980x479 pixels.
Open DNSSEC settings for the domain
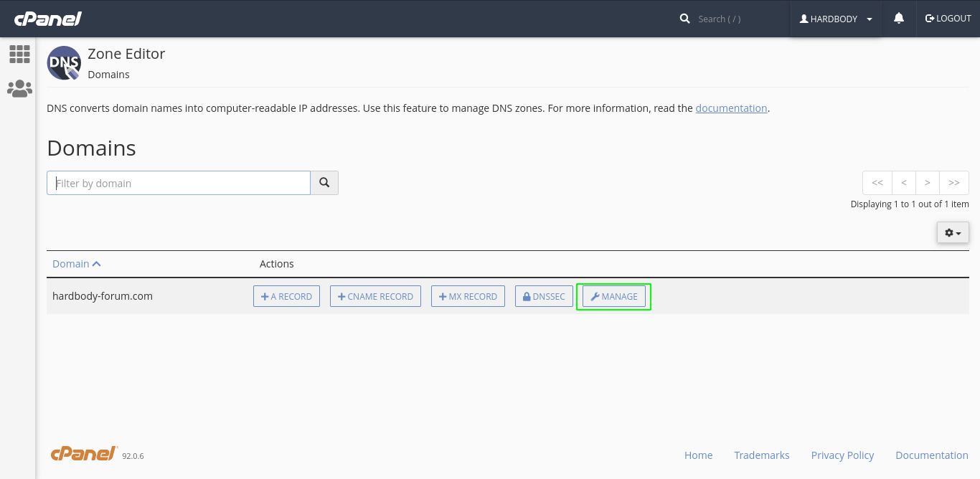(x=544, y=296)
